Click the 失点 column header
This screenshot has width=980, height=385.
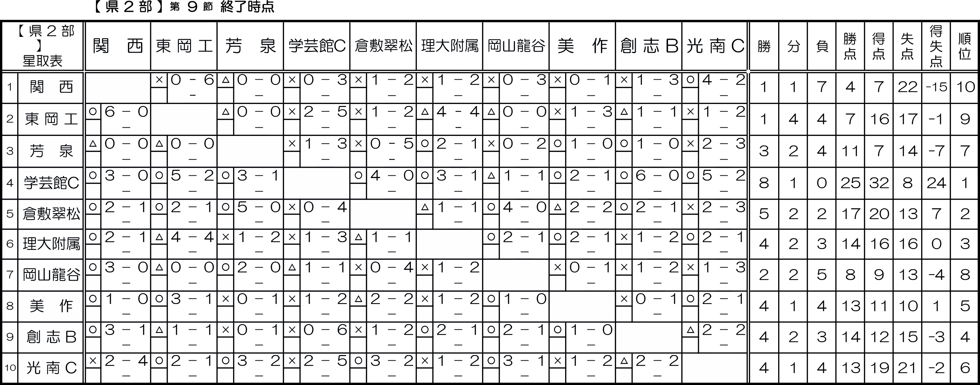pos(907,46)
